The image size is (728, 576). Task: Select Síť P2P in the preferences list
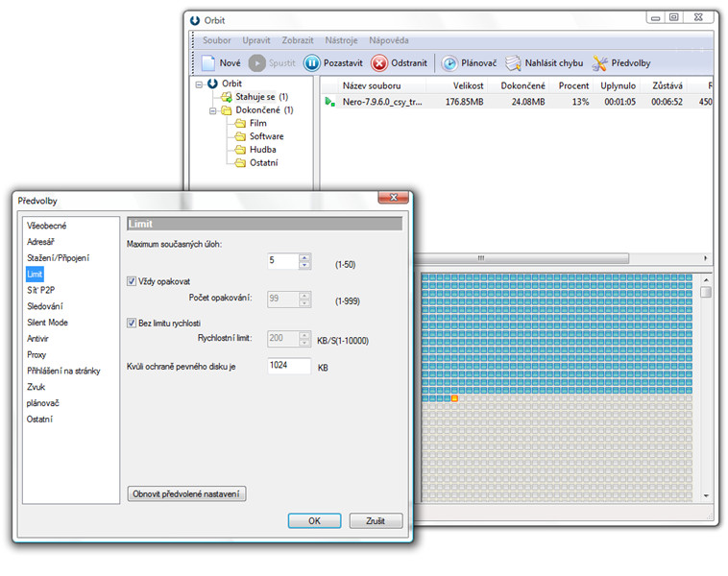pos(41,290)
